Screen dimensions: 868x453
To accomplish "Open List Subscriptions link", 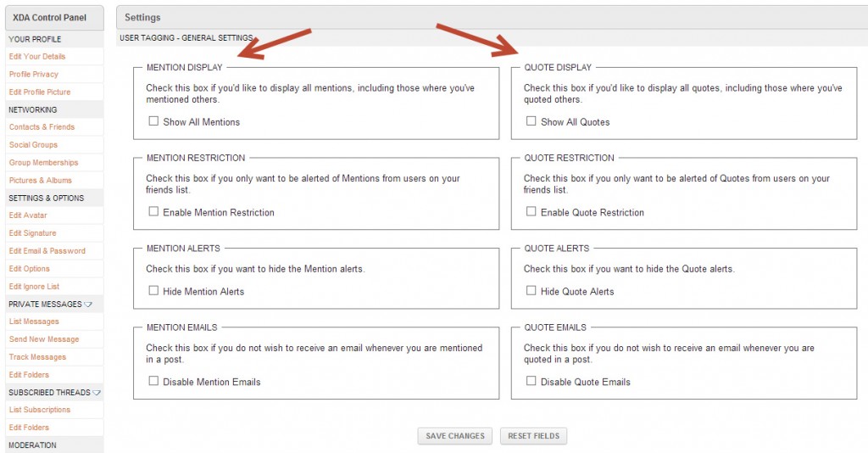I will point(39,410).
